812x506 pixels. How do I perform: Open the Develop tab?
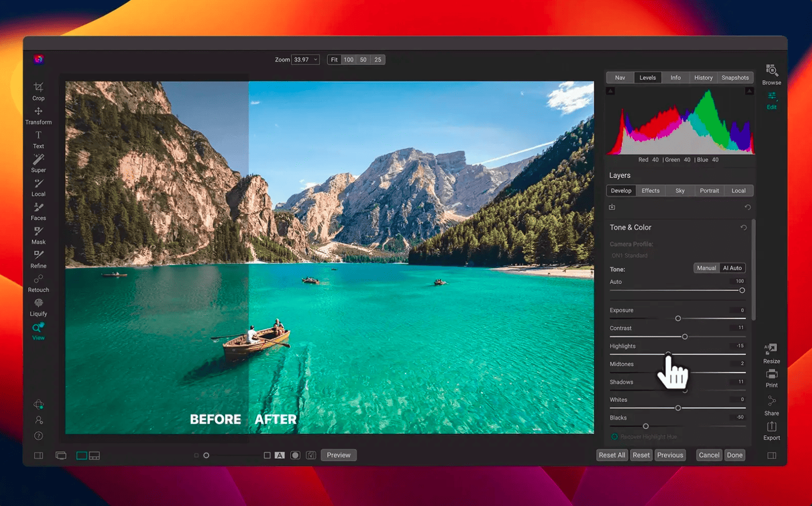621,191
